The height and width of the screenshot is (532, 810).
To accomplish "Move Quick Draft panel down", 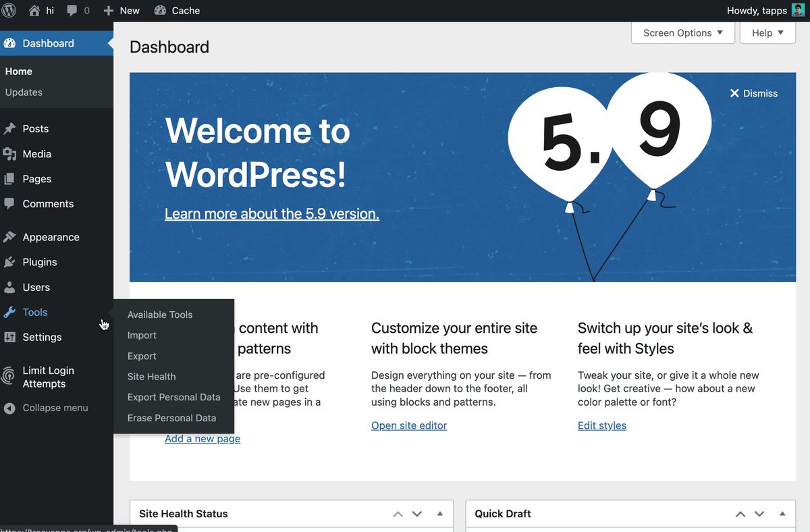I will pos(759,514).
